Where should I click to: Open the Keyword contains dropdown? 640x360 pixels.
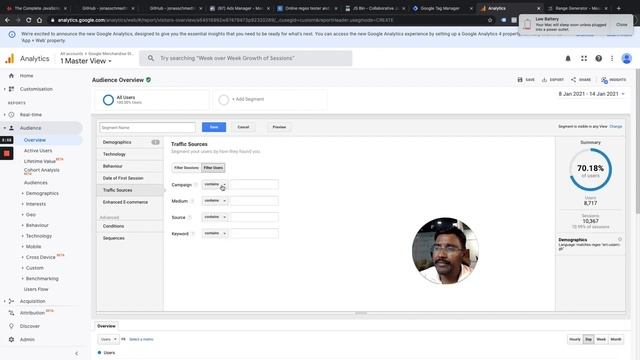point(215,233)
